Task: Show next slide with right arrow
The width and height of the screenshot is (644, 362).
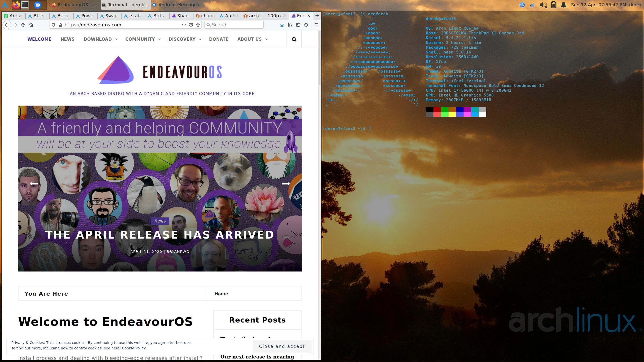Action: pyautogui.click(x=286, y=184)
